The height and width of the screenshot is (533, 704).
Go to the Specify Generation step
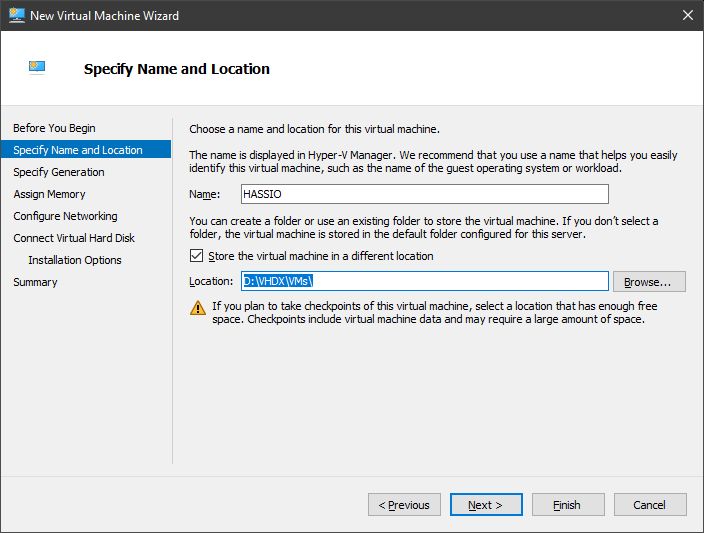point(59,172)
